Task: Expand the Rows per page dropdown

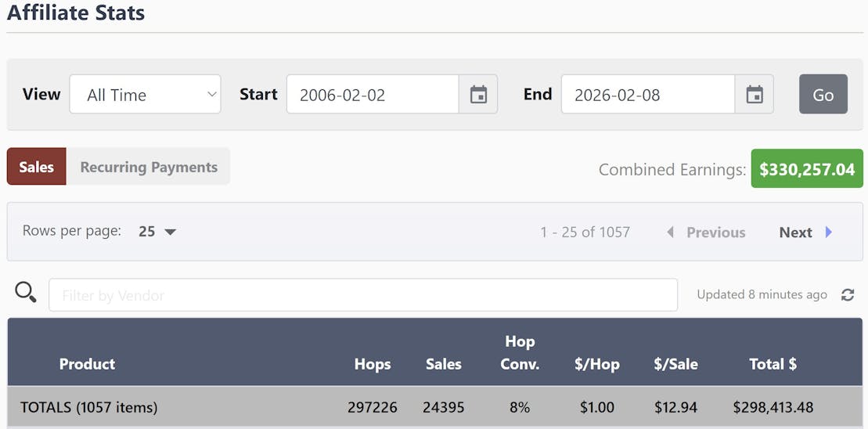Action: click(157, 232)
